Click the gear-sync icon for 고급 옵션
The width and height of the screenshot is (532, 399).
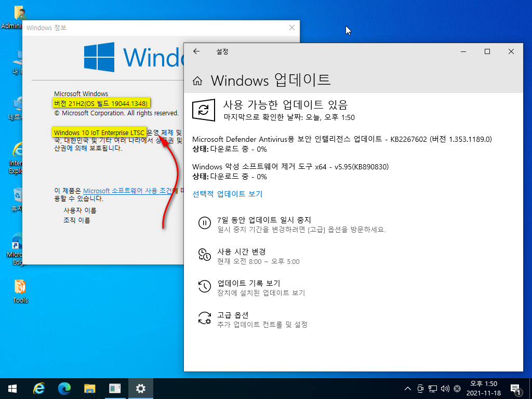[204, 318]
